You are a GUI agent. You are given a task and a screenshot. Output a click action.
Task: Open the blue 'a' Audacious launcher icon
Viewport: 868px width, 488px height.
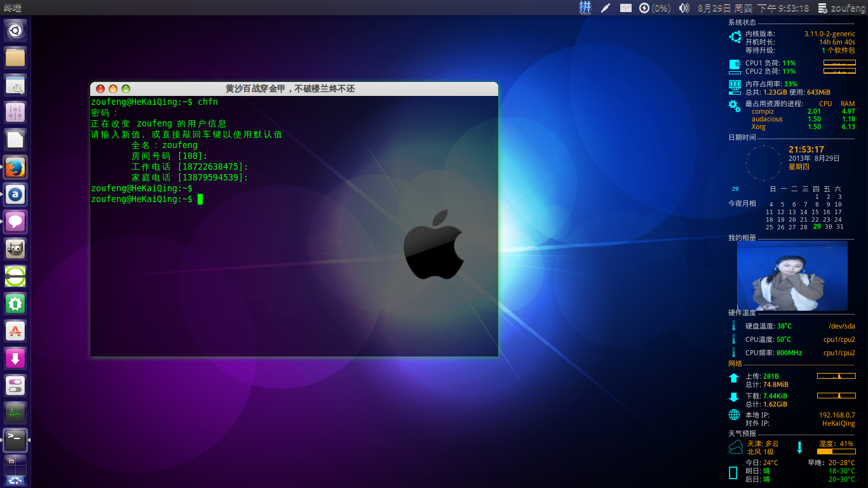coord(15,194)
